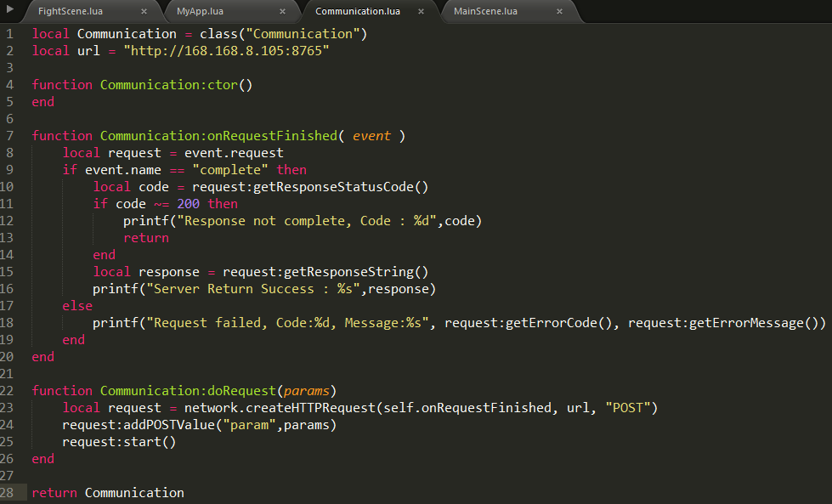Click line number 22 in the gutter
832x504 pixels.
tap(7, 391)
